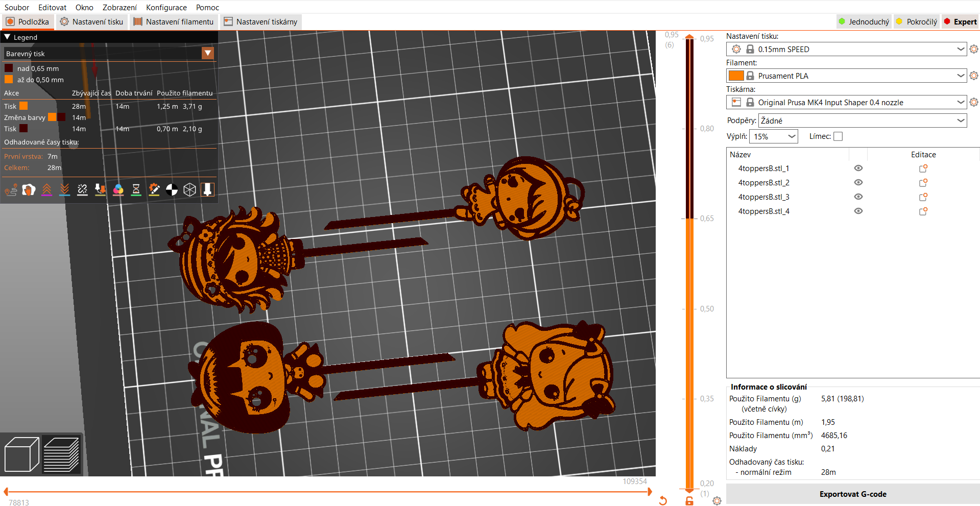Image resolution: width=980 pixels, height=506 pixels.
Task: Hide 4toppersB.stl_4 with eye icon
Action: [x=858, y=211]
